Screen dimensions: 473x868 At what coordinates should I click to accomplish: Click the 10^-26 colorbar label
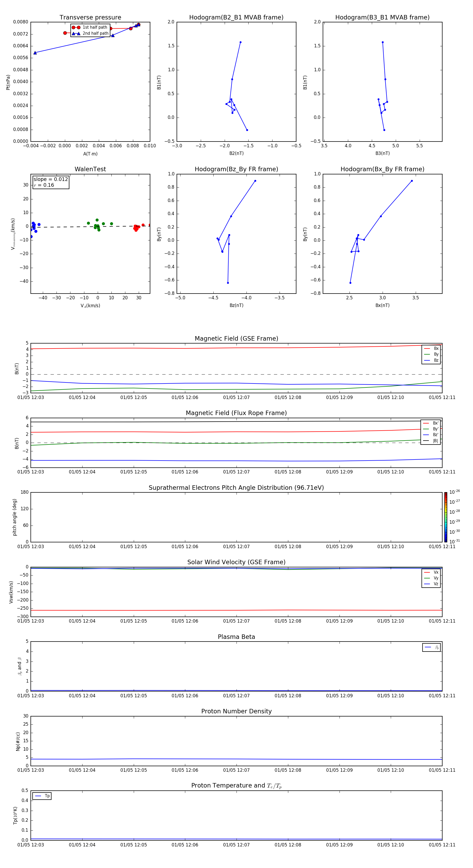[x=455, y=492]
